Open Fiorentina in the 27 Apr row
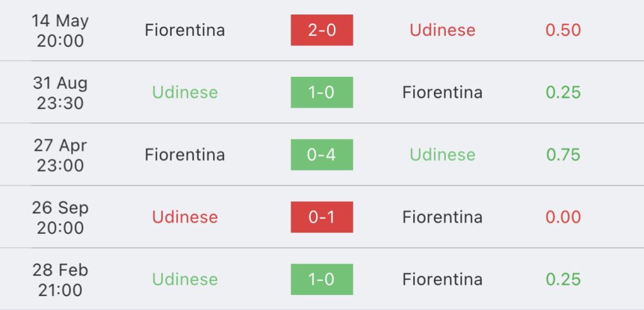 (185, 155)
